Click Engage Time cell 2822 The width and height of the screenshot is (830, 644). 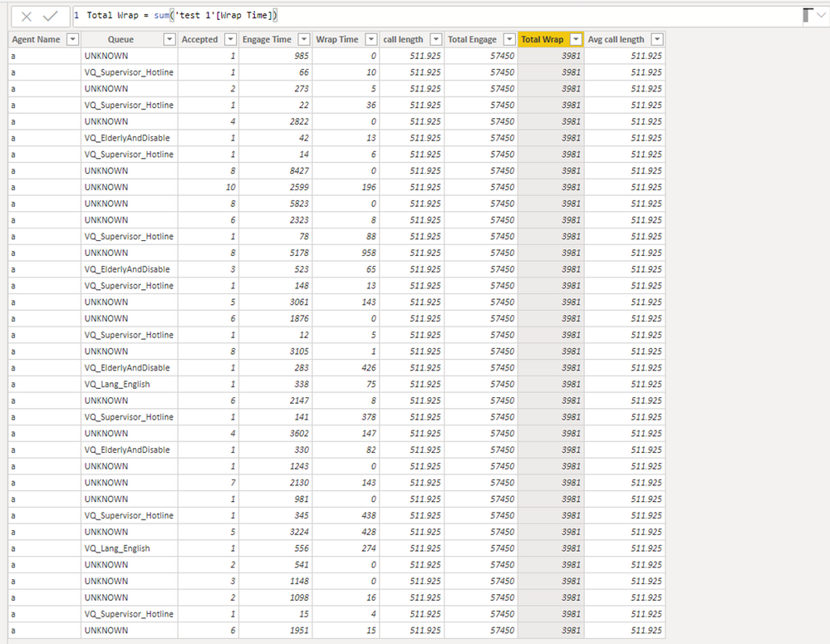click(275, 121)
